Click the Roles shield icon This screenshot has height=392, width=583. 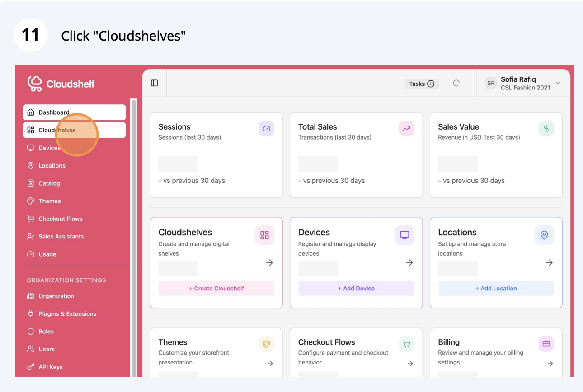pyautogui.click(x=31, y=331)
